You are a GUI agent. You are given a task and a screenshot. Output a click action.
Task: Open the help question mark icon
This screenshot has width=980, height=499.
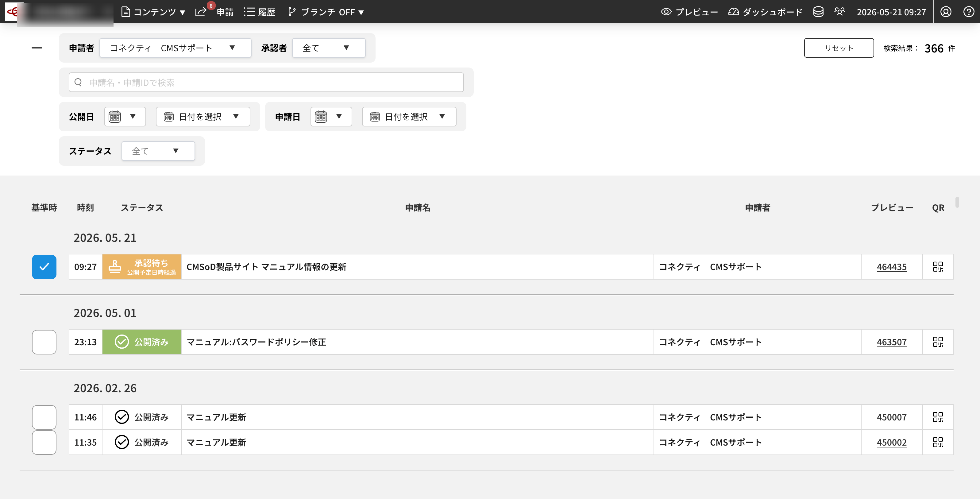pos(969,12)
